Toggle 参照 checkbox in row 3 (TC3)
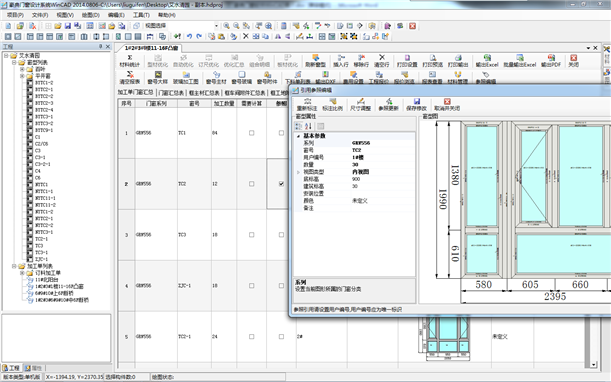Image resolution: width=611 pixels, height=382 pixels. pyautogui.click(x=281, y=235)
